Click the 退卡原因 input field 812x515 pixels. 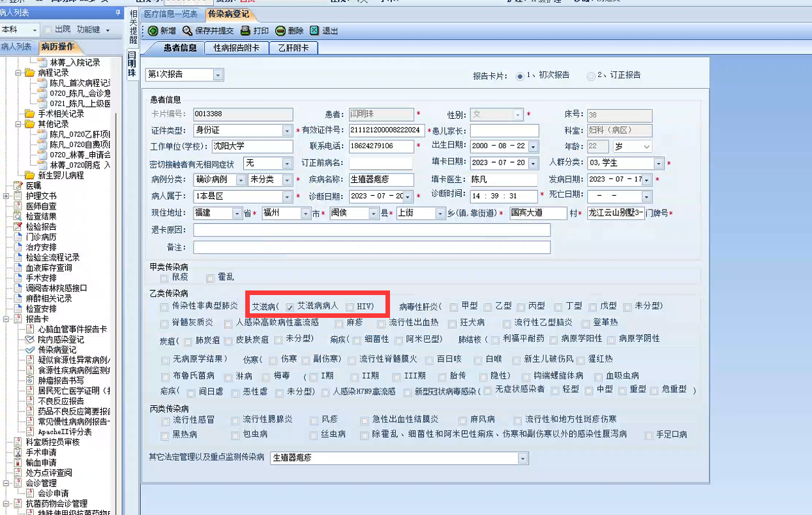(x=372, y=230)
